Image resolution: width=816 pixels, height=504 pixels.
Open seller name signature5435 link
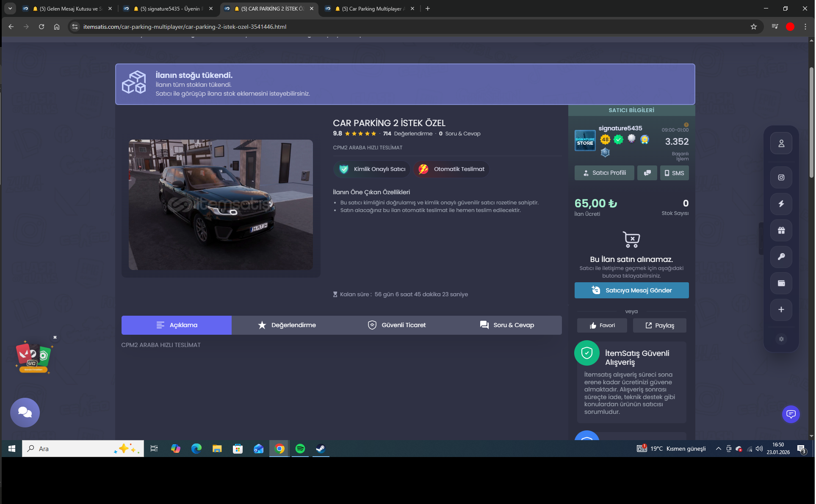coord(620,128)
